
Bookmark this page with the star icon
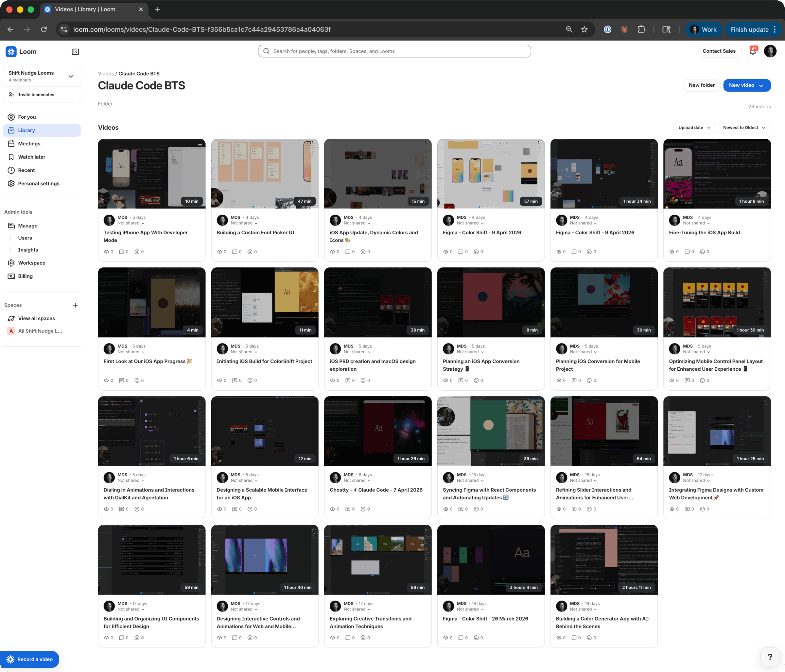584,29
